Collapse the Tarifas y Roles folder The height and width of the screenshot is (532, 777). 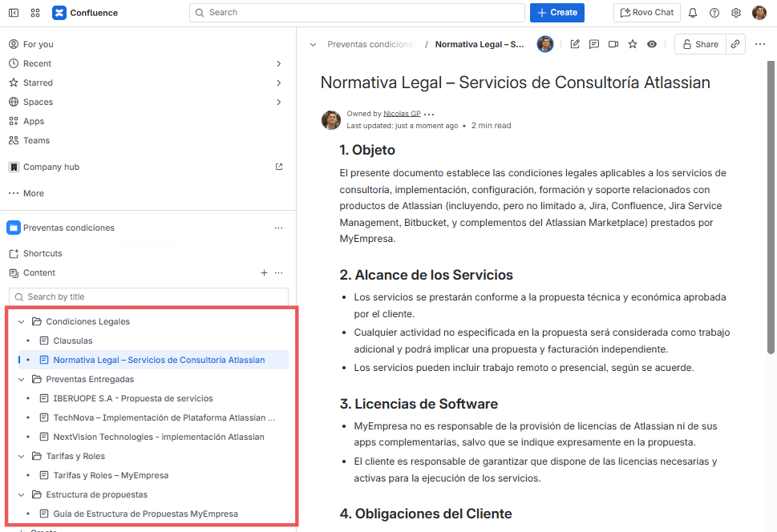(22, 456)
